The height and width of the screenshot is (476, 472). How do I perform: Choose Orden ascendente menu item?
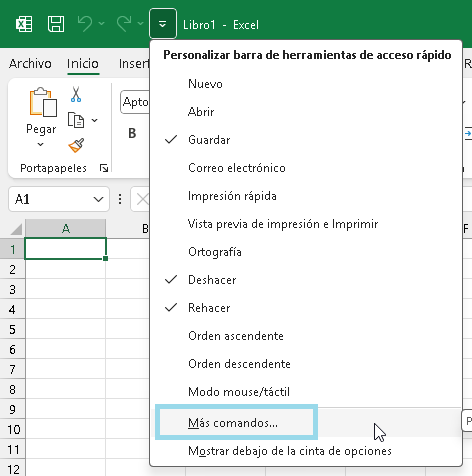point(306,336)
